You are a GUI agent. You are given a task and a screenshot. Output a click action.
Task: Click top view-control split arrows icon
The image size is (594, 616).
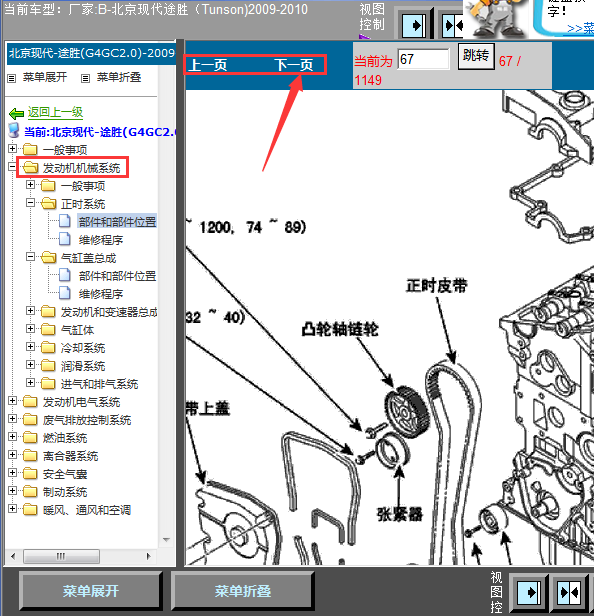point(453,25)
